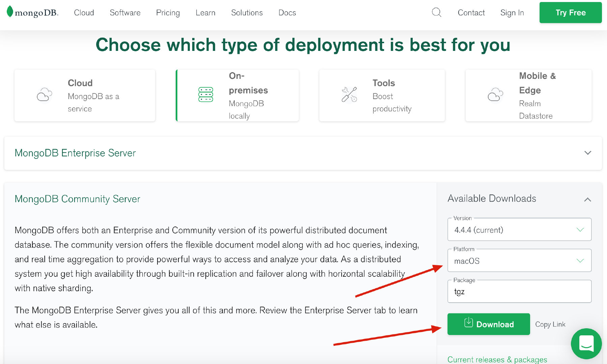This screenshot has height=364, width=607.
Task: Click the MongoDB leaf logo
Action: pos(10,11)
